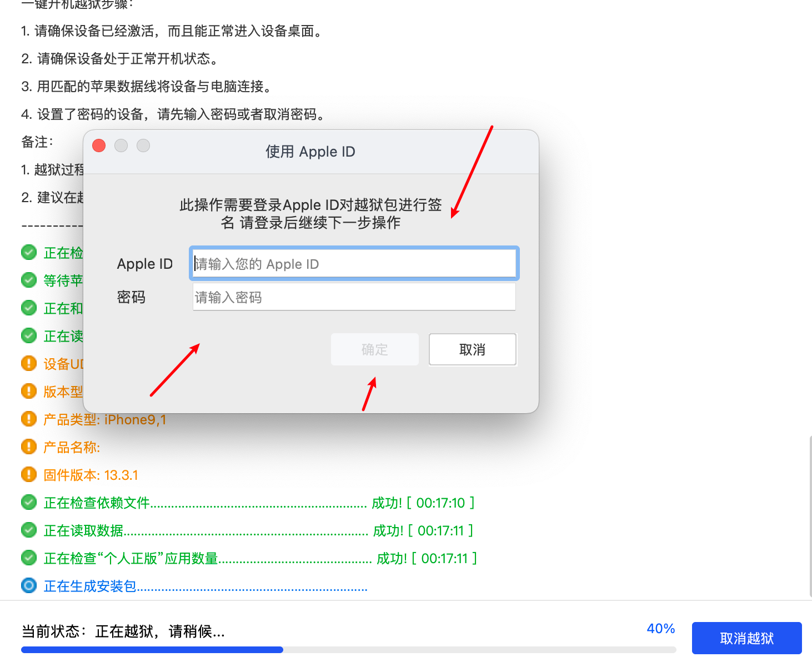Viewport: 812px width, 662px height.
Task: Click the log line 正在生成安装包
Action: (x=205, y=586)
